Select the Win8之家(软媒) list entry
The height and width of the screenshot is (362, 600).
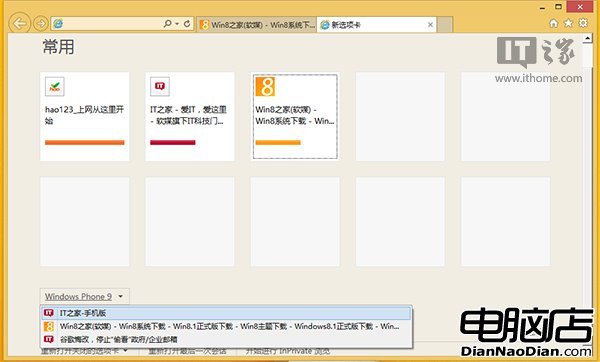[x=226, y=326]
